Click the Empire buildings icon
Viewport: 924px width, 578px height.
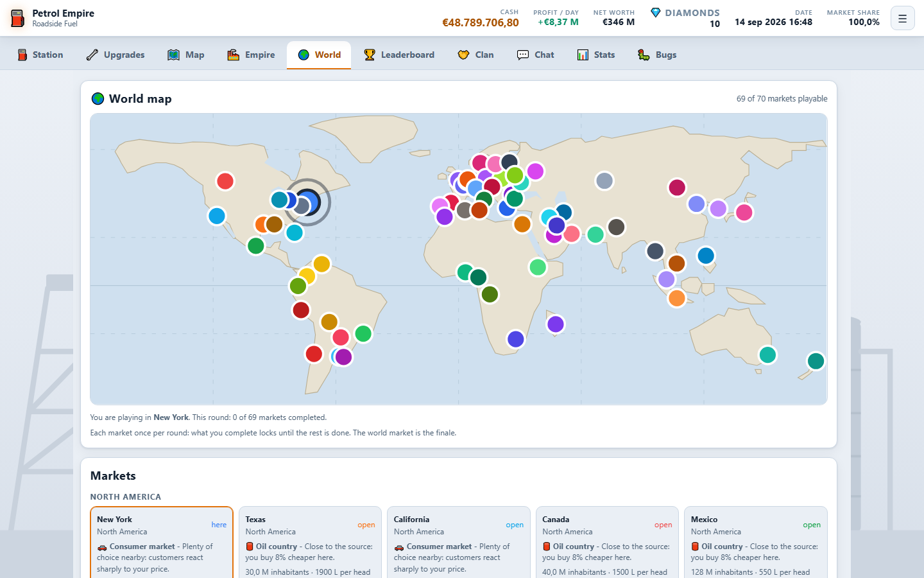point(234,55)
